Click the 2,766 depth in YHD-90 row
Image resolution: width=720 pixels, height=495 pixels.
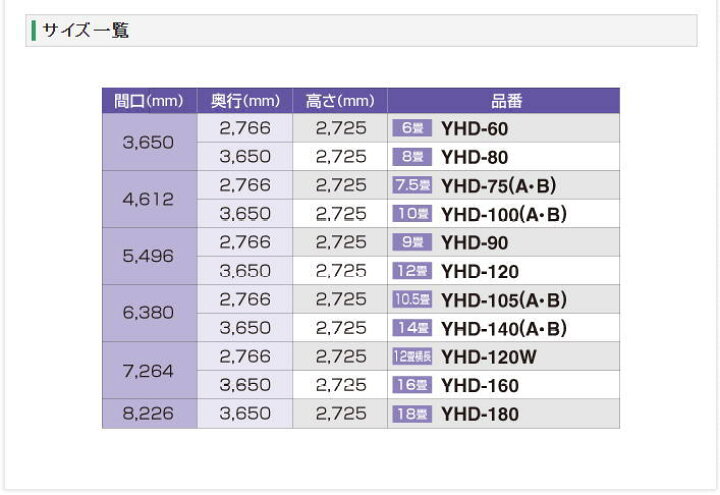(245, 242)
